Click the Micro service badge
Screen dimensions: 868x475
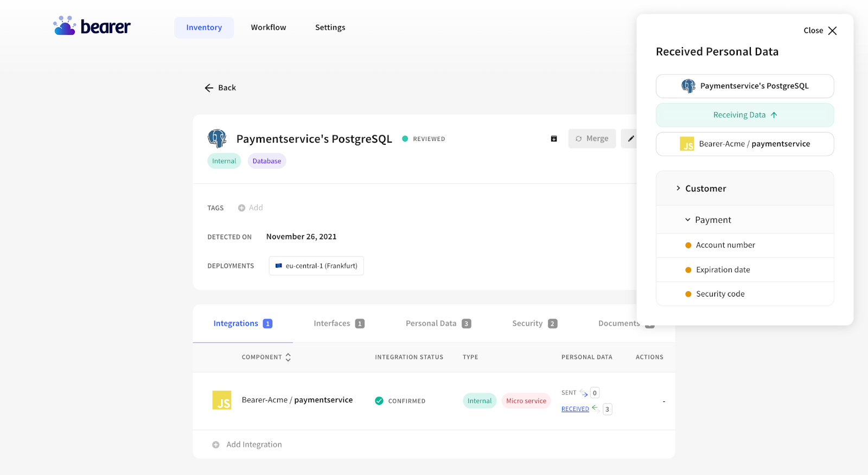click(x=526, y=401)
